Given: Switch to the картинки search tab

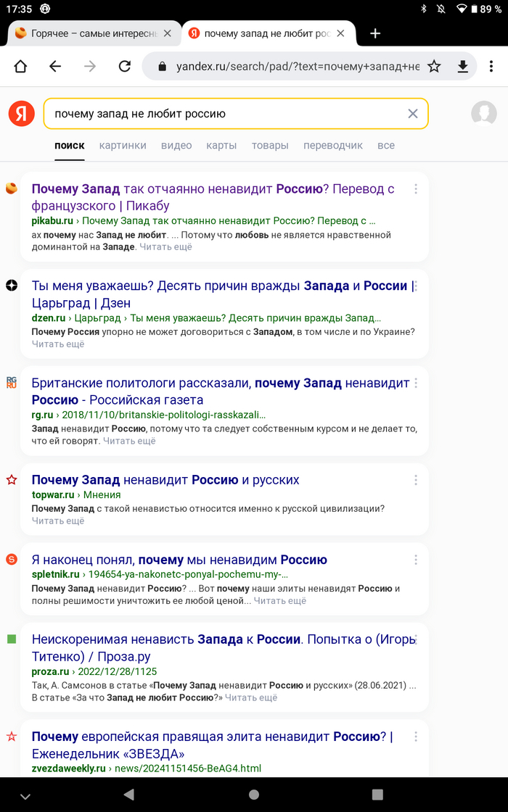Looking at the screenshot, I should pos(123,145).
